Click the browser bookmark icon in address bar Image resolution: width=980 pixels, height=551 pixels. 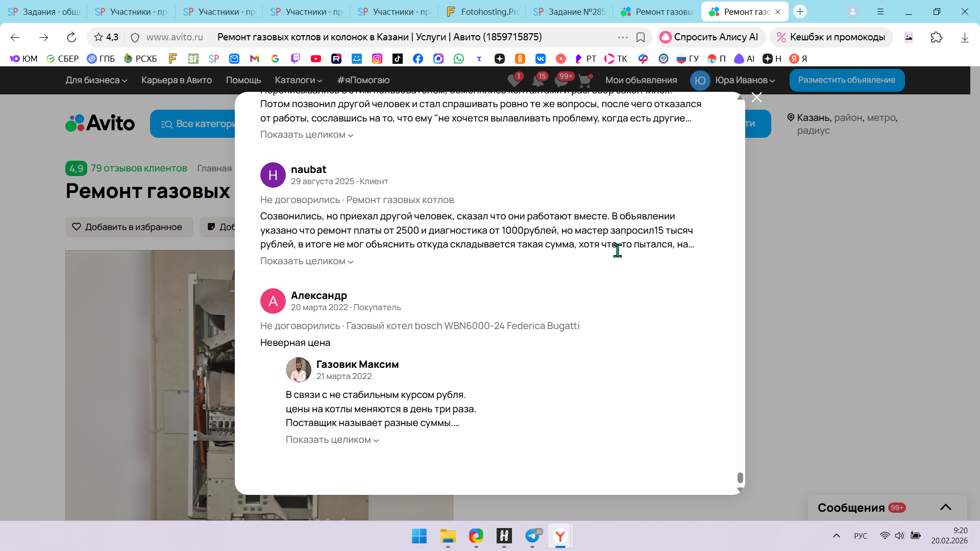[641, 37]
